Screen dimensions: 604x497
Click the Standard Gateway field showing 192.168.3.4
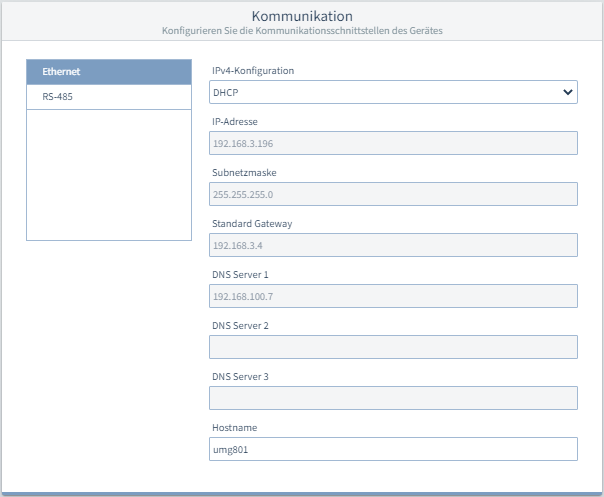(x=393, y=245)
